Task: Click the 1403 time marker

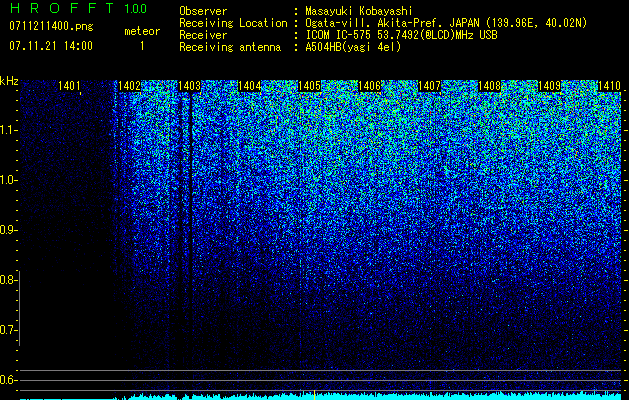Action: coord(189,86)
